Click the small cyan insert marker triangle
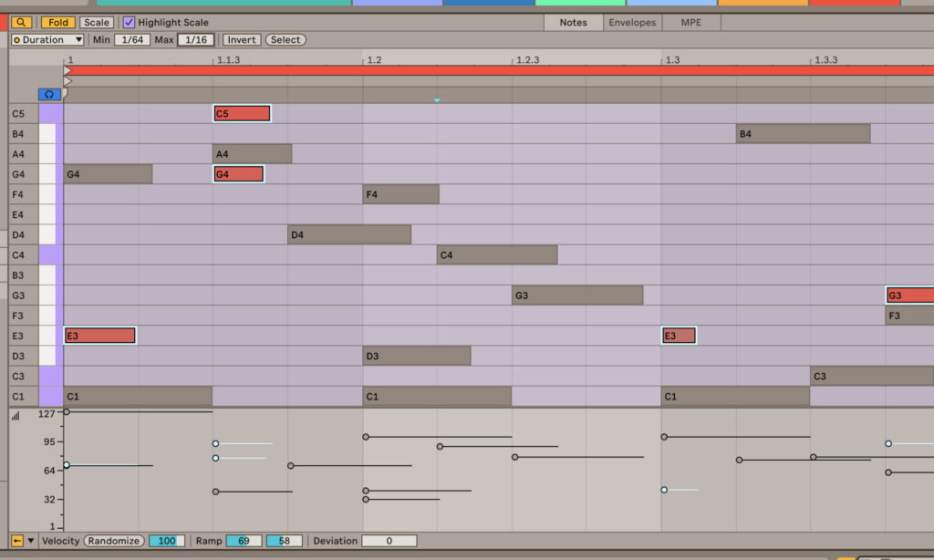This screenshot has width=934, height=560. point(437,100)
